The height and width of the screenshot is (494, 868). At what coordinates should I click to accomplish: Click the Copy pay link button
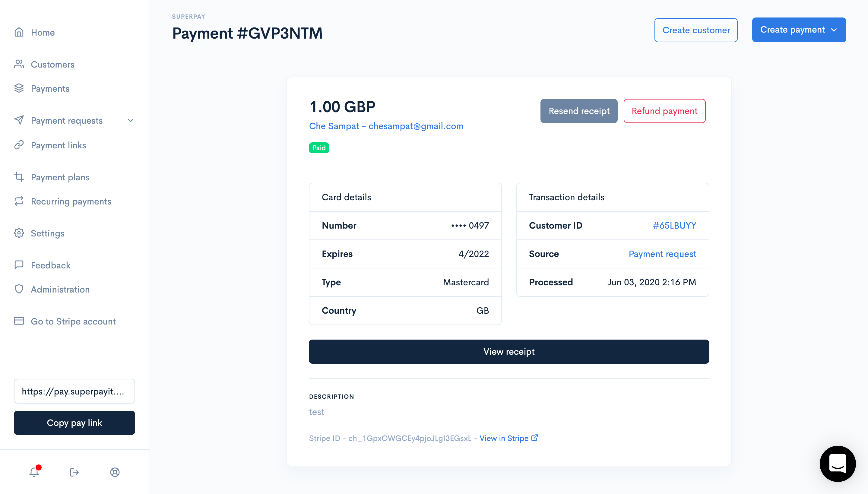[x=74, y=423]
